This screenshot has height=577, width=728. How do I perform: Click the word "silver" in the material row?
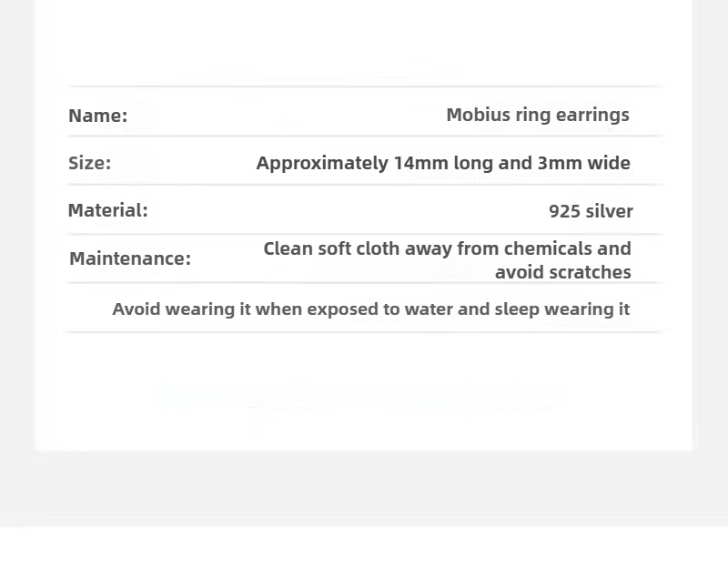[609, 211]
